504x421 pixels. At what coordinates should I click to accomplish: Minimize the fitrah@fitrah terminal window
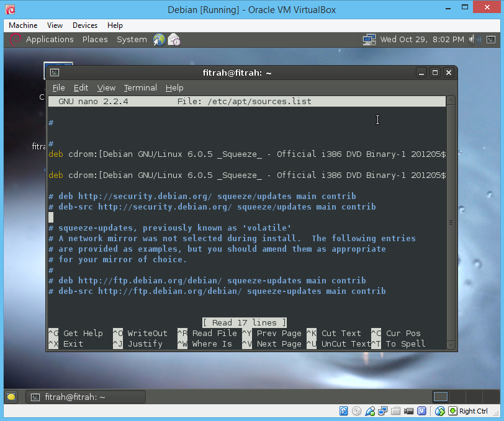coord(421,73)
